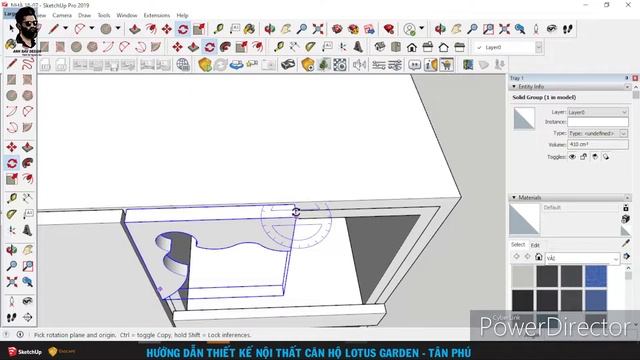Select the Move tool in the left vertical toolbar
The image size is (640, 360).
(12, 147)
